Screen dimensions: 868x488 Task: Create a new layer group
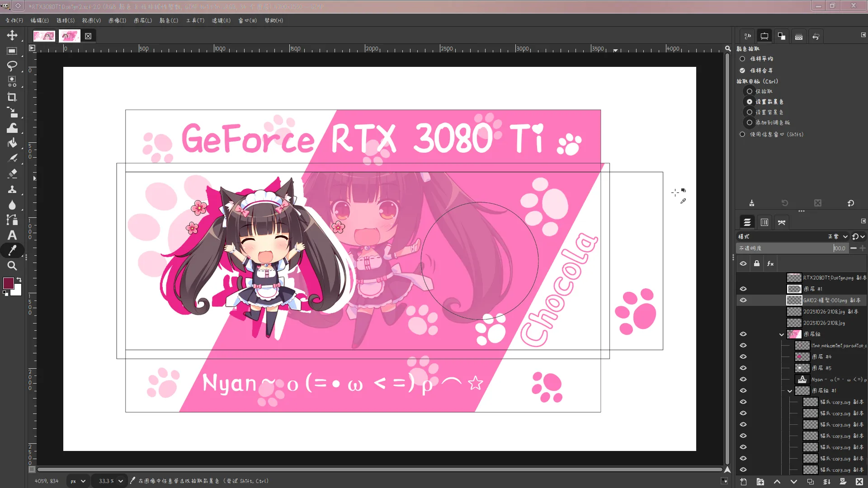(760, 482)
